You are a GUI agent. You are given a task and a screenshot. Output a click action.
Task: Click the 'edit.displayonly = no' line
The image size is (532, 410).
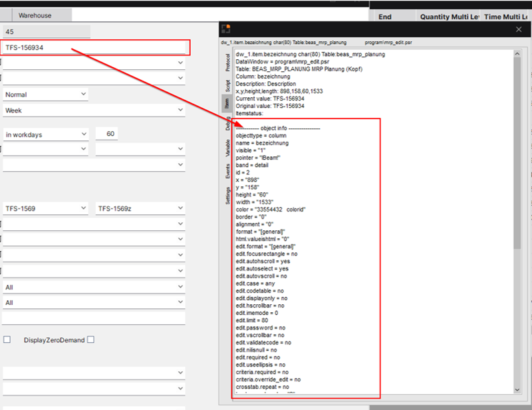261,298
